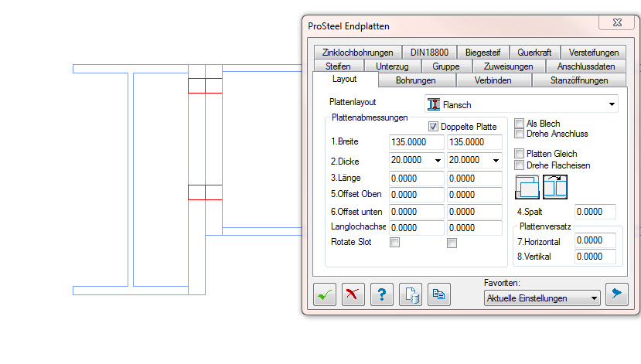This screenshot has width=641, height=364.
Task: Click the copy settings icon
Action: [439, 294]
